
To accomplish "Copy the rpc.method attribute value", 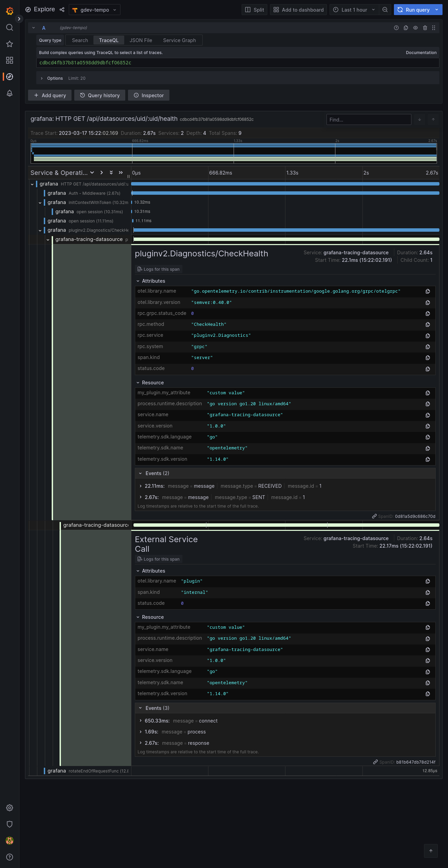I will point(428,324).
